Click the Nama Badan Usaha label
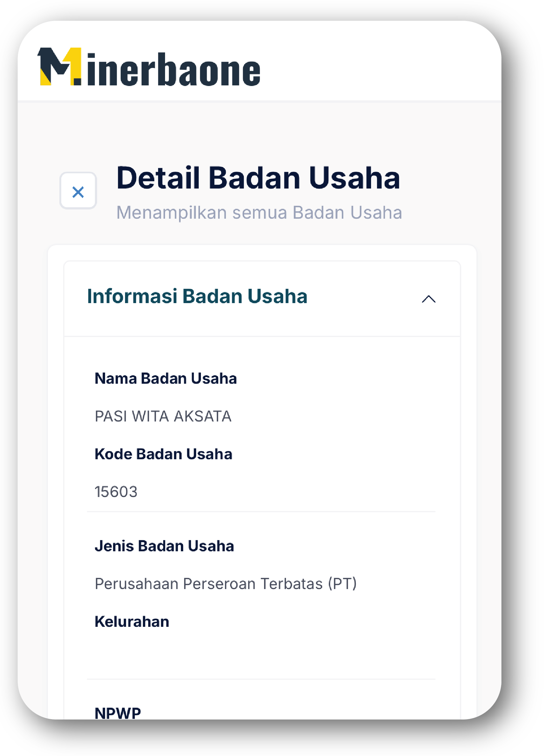Image resolution: width=558 pixels, height=756 pixels. 165,378
